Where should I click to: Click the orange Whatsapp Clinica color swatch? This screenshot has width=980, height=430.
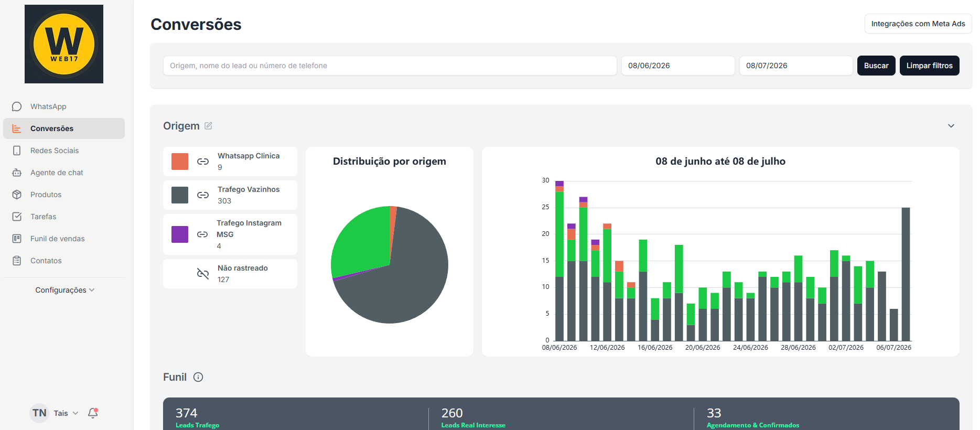point(180,162)
